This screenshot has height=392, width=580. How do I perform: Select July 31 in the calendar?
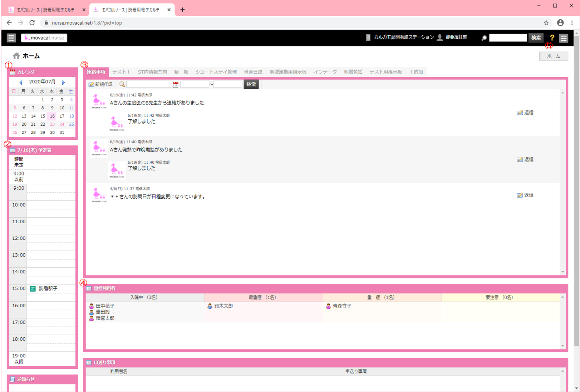point(62,133)
